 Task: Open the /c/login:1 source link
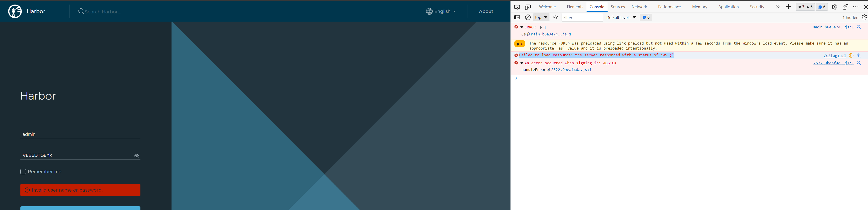pos(835,55)
